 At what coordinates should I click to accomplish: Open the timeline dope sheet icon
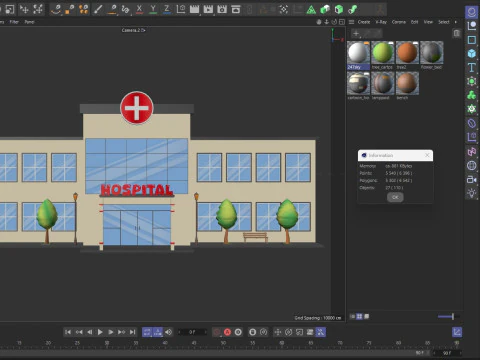(457, 332)
